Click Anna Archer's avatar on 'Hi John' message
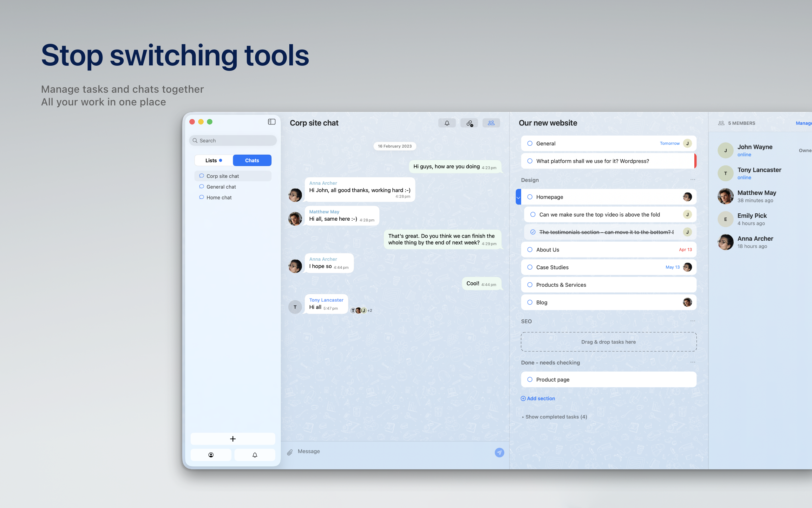 tap(295, 195)
